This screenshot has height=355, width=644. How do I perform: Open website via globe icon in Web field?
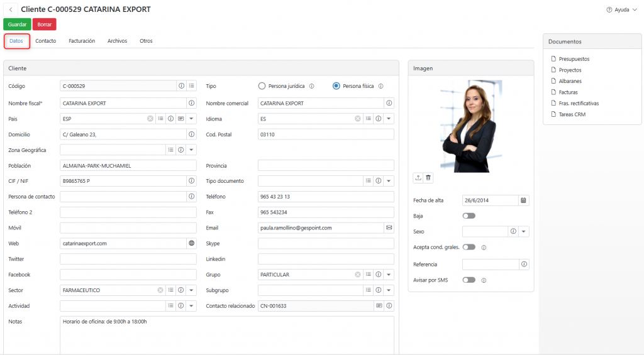(191, 243)
